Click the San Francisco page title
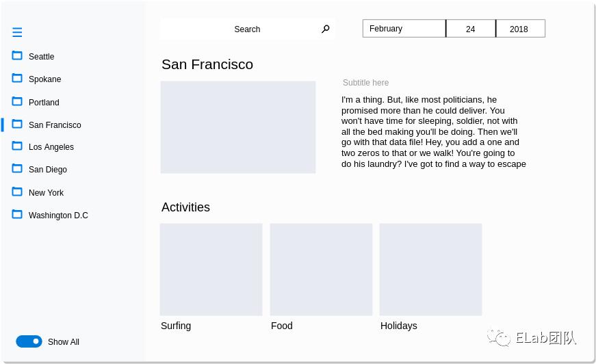The height and width of the screenshot is (364, 596). [x=207, y=64]
